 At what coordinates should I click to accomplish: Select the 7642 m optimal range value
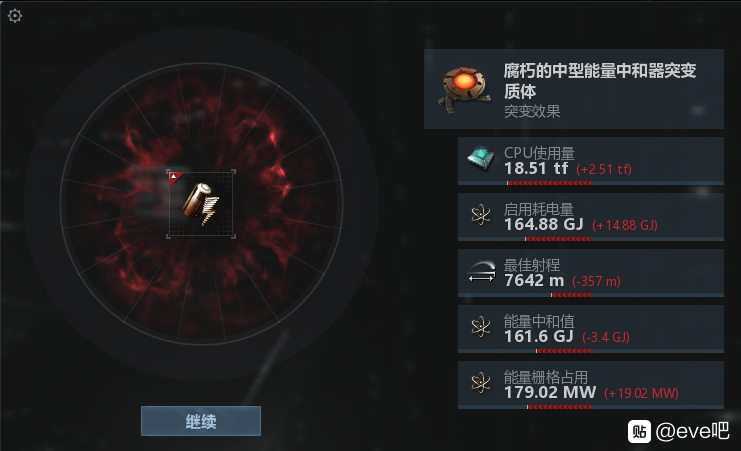pos(534,280)
